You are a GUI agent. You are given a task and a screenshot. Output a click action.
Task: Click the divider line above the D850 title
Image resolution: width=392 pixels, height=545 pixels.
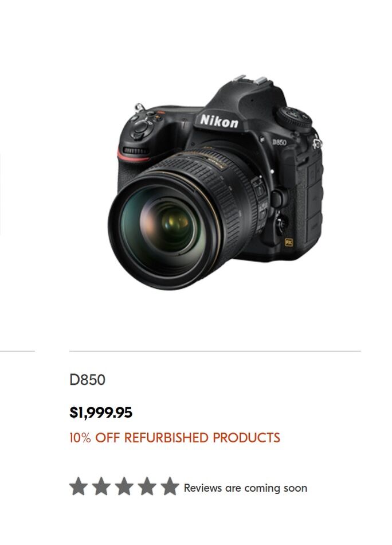(215, 351)
